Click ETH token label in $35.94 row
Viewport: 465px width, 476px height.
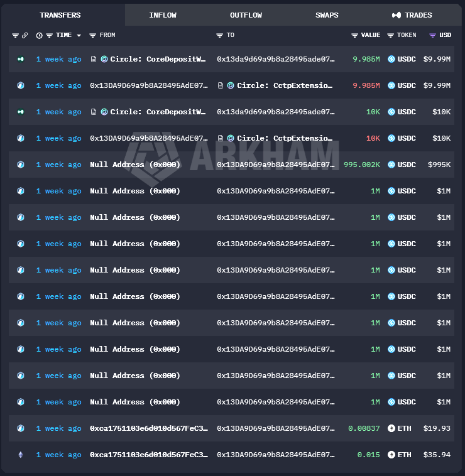(x=404, y=455)
